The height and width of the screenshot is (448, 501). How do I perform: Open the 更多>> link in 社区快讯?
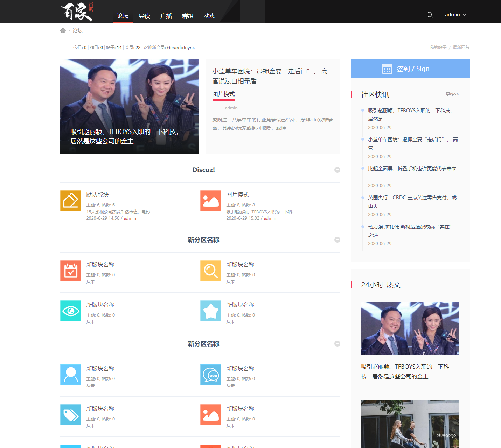[452, 94]
